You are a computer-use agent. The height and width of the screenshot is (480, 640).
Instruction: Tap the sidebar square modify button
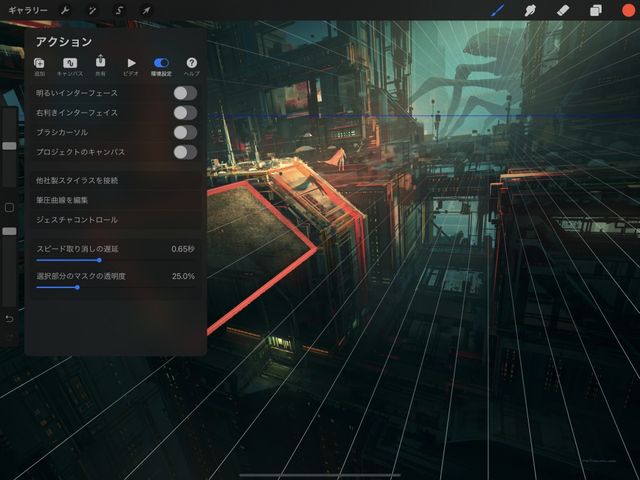click(9, 208)
